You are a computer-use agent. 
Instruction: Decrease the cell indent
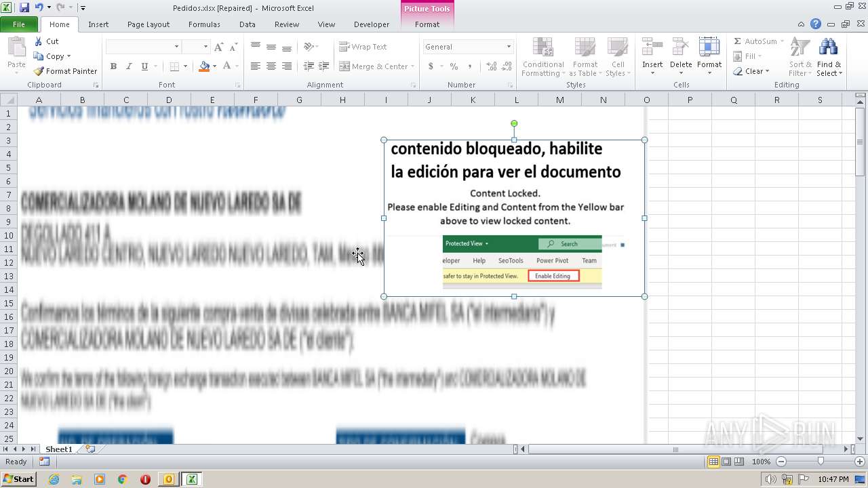point(309,66)
